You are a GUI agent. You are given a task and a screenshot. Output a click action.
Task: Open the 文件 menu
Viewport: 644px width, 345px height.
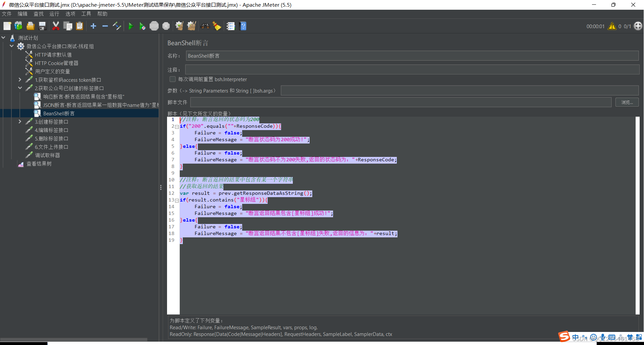7,14
